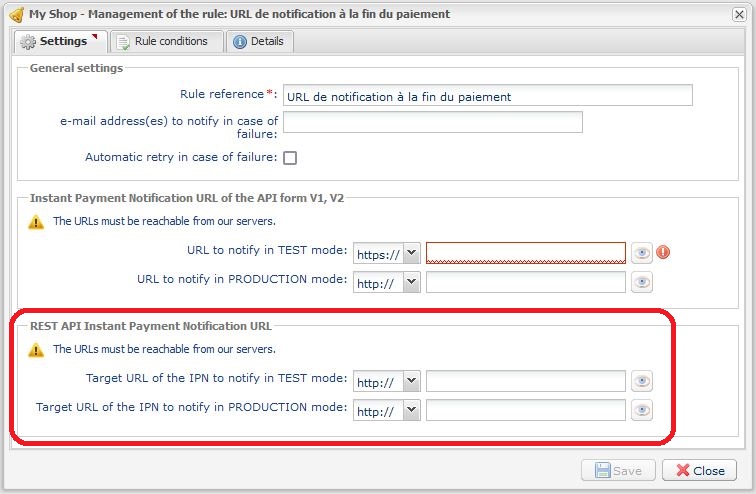The image size is (756, 494).
Task: Open the Details tab
Action: tap(259, 41)
